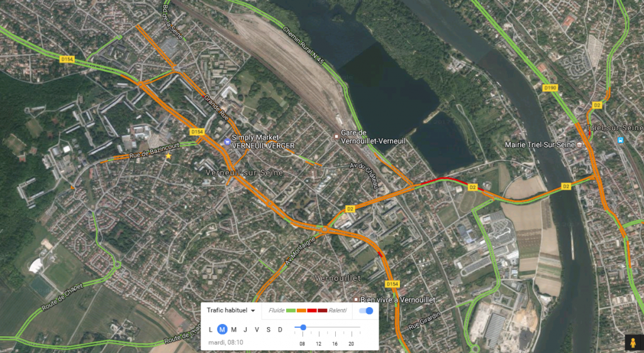Viewport: 644px width, 353px height.
Task: Choose the J (jeudi) day button
Action: [x=245, y=329]
